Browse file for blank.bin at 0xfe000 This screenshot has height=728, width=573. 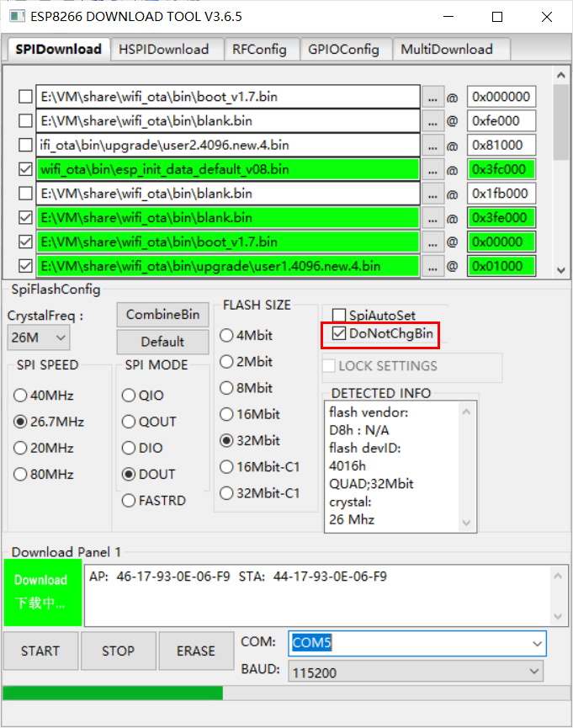pyautogui.click(x=432, y=121)
